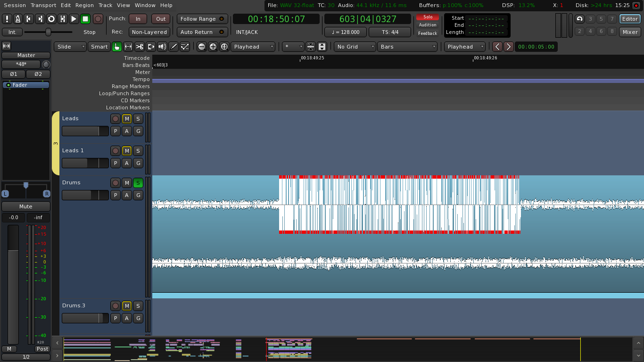
Task: Click the global record button
Action: click(98, 19)
